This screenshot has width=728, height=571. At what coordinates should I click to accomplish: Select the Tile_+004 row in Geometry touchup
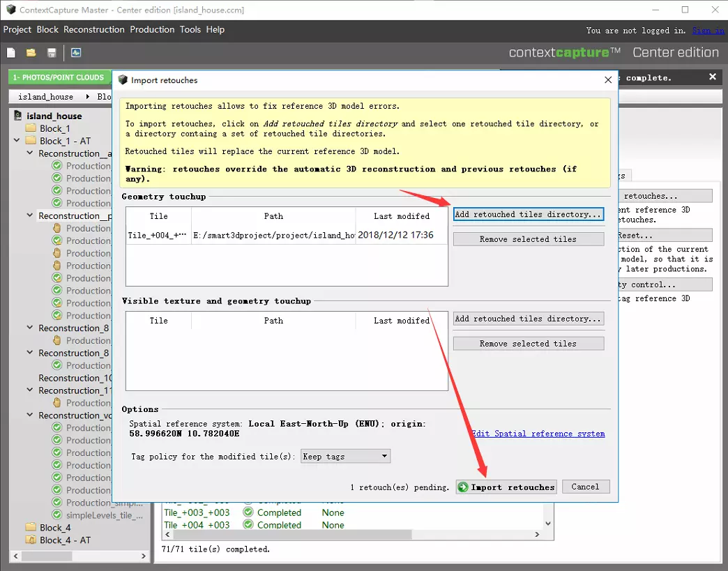click(287, 235)
